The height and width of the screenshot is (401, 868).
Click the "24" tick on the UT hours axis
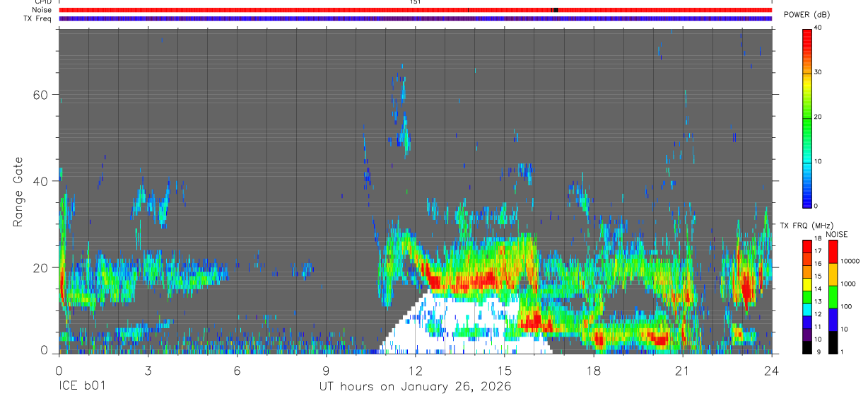[x=772, y=371]
